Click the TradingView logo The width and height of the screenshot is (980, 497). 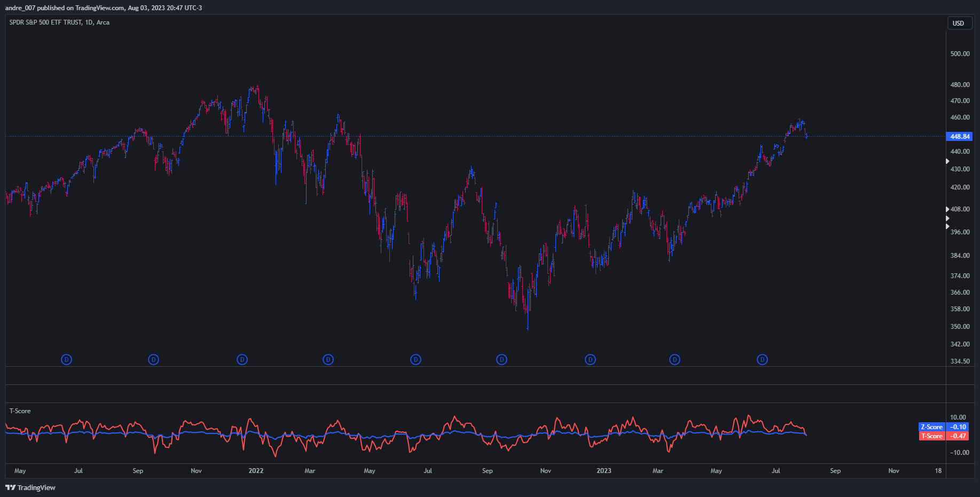tap(30, 487)
